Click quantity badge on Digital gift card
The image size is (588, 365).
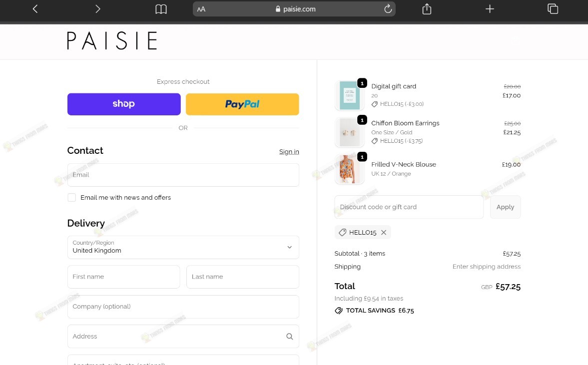pyautogui.click(x=362, y=83)
